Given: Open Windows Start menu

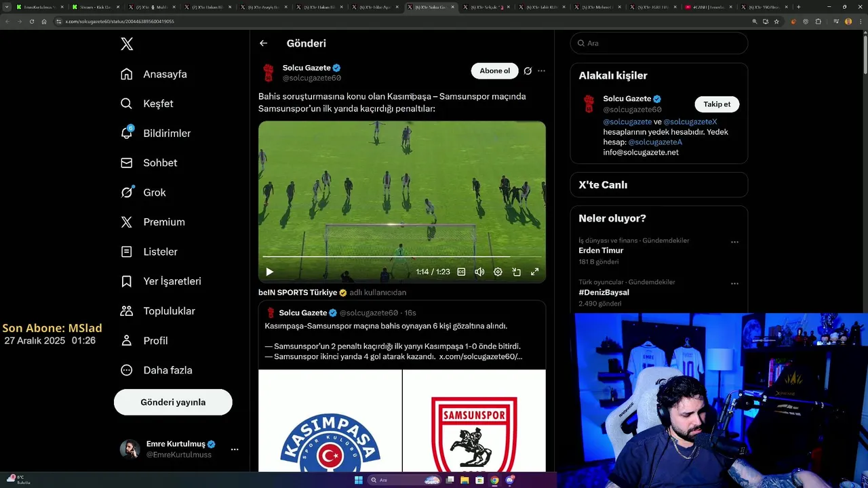Looking at the screenshot, I should pyautogui.click(x=359, y=480).
